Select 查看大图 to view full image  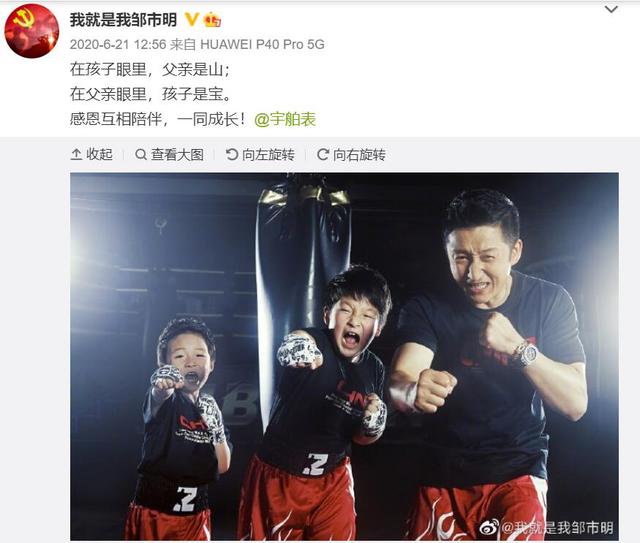169,154
